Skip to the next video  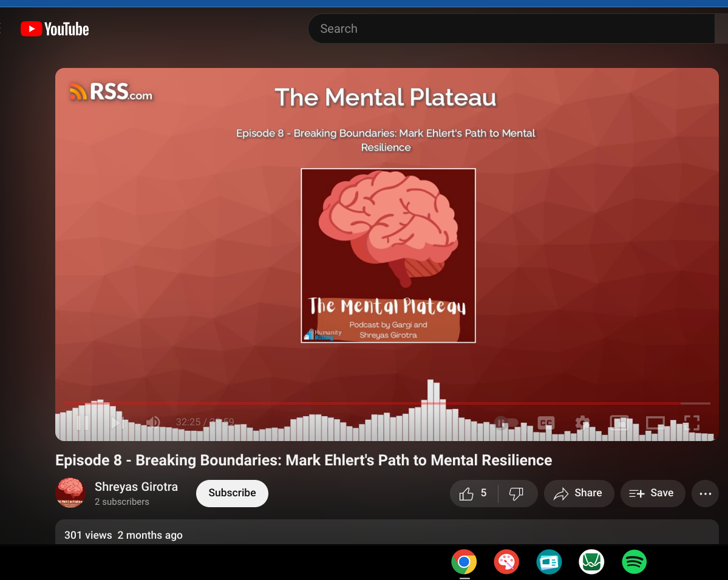[117, 422]
